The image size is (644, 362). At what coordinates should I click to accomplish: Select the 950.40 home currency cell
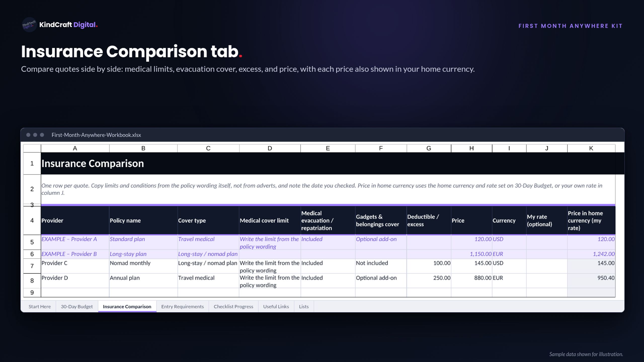[x=591, y=281]
